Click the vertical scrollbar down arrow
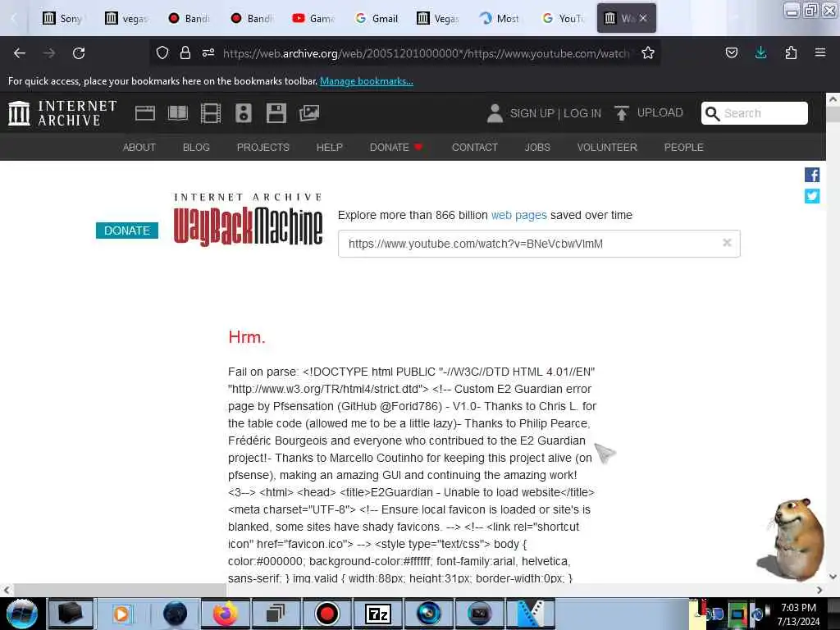The height and width of the screenshot is (630, 840). pyautogui.click(x=833, y=577)
